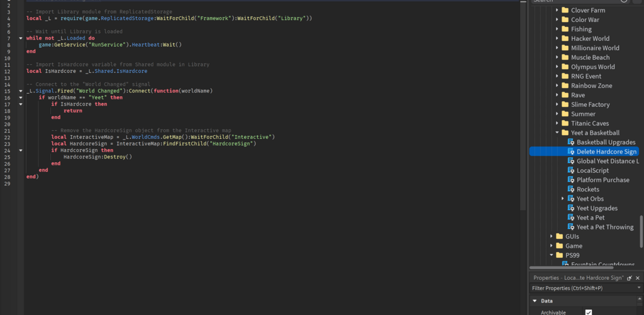644x315 pixels.
Task: Toggle the Archivable checkbox
Action: [589, 312]
